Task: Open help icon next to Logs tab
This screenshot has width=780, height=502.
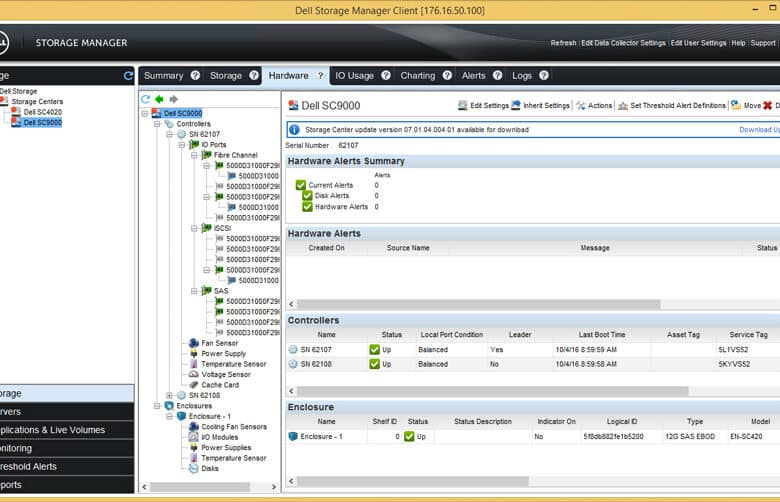Action: 544,76
